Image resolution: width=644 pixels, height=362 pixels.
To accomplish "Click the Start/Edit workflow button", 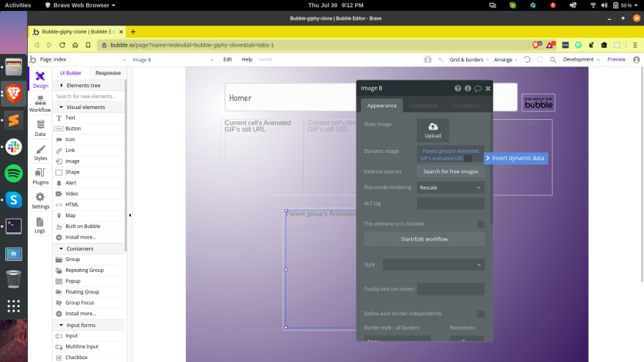I will 424,239.
